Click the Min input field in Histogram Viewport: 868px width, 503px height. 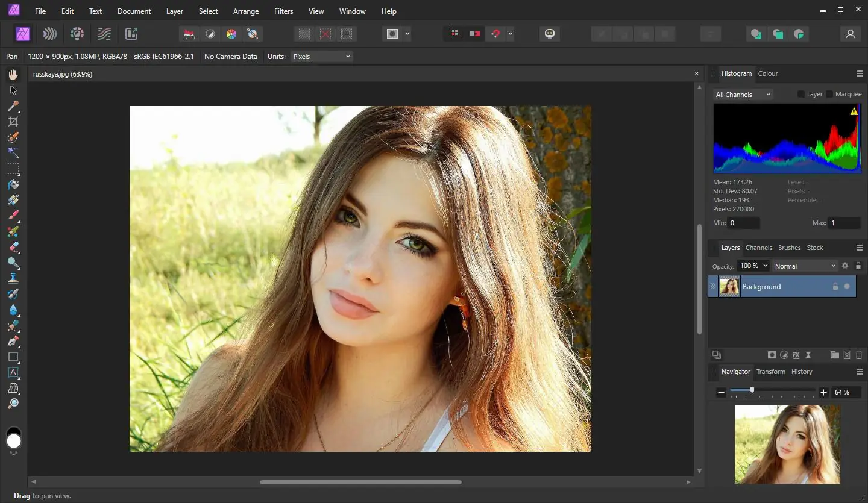(743, 223)
